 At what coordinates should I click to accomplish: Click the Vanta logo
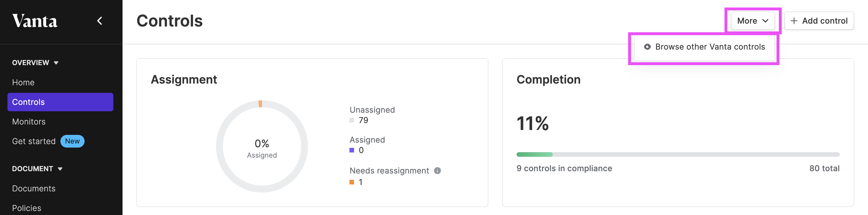35,21
